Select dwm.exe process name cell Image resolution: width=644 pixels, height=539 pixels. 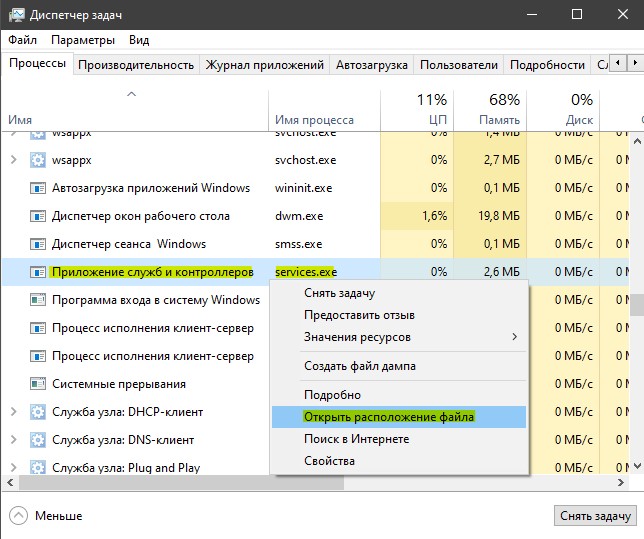(x=299, y=216)
